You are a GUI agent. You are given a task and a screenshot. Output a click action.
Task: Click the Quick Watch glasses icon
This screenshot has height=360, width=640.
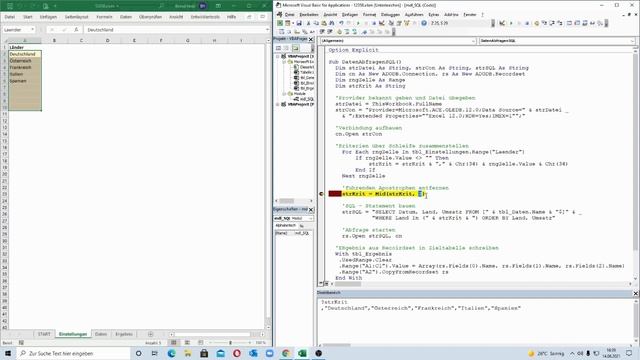click(x=593, y=23)
